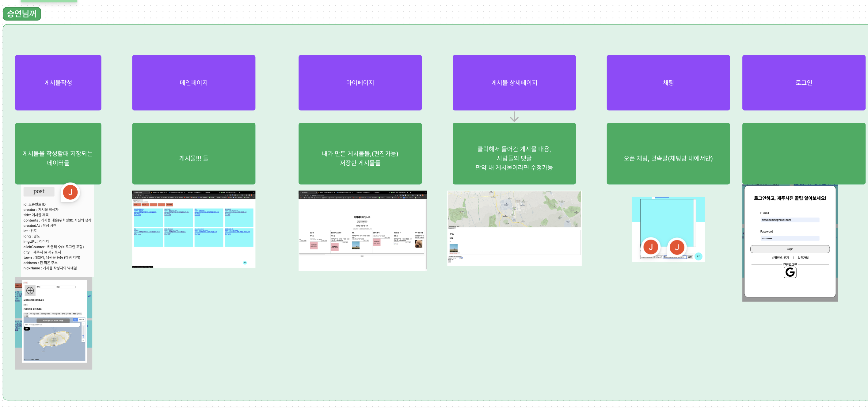Select the green 내가 만든 게시물들 card

360,153
